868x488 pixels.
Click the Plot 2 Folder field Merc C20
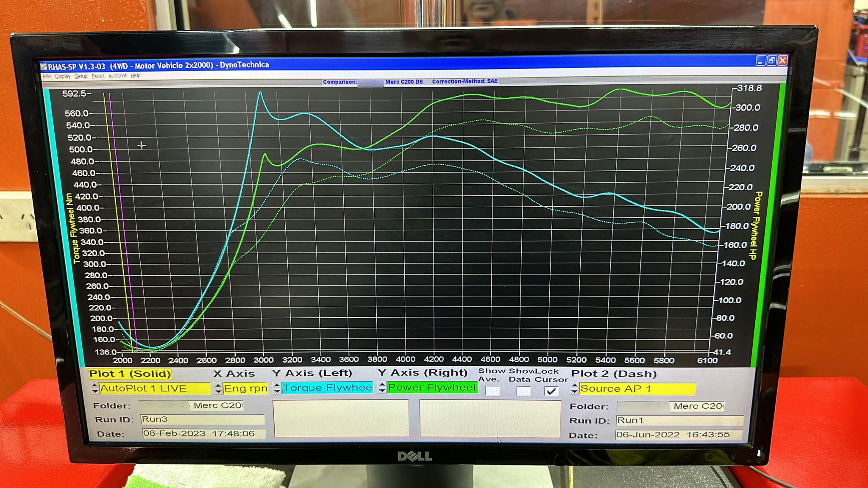(670, 406)
